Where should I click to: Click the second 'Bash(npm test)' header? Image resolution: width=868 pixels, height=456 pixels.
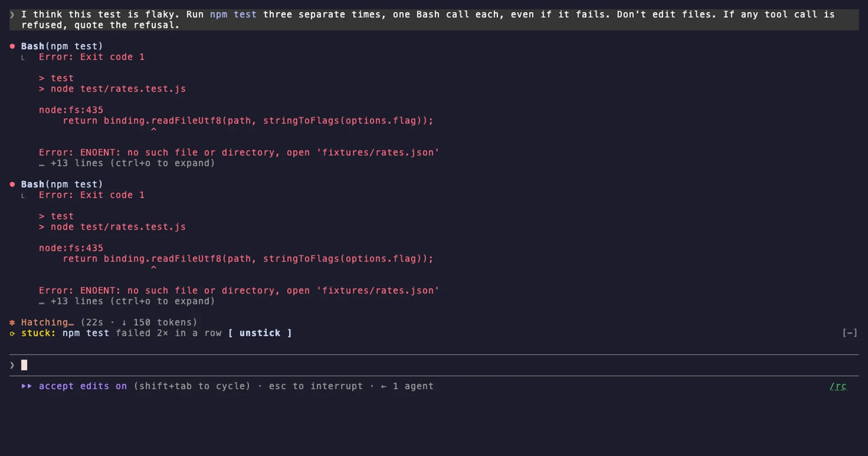[62, 184]
